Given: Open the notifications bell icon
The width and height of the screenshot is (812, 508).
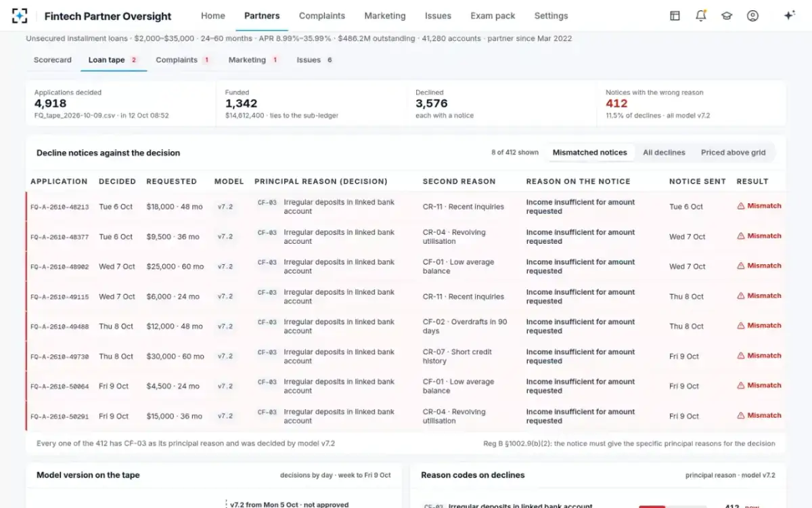Looking at the screenshot, I should click(x=700, y=16).
